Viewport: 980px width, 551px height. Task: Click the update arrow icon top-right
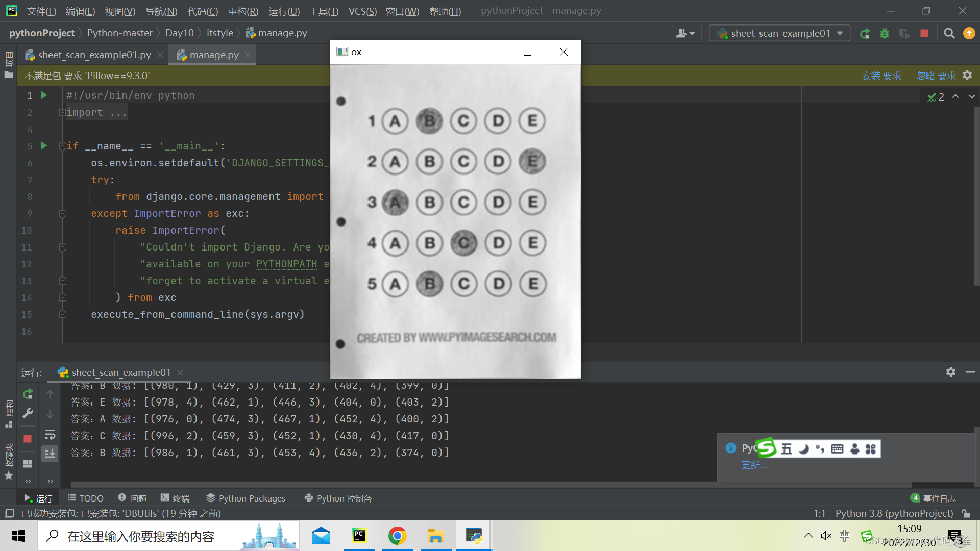(969, 34)
